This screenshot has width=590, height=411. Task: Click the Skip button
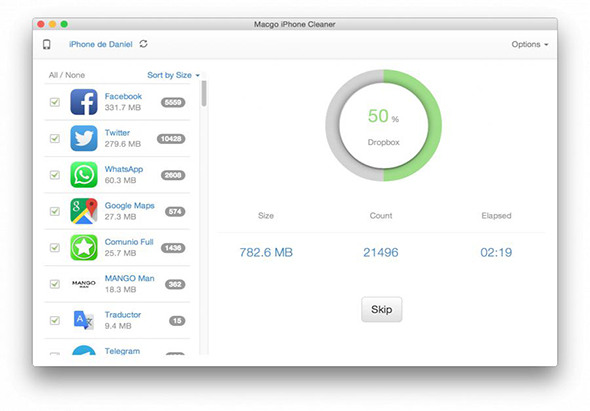(x=382, y=309)
